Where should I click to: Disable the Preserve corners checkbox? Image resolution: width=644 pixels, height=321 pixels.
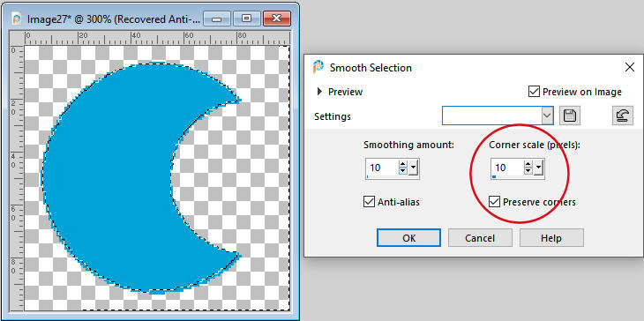tap(494, 202)
